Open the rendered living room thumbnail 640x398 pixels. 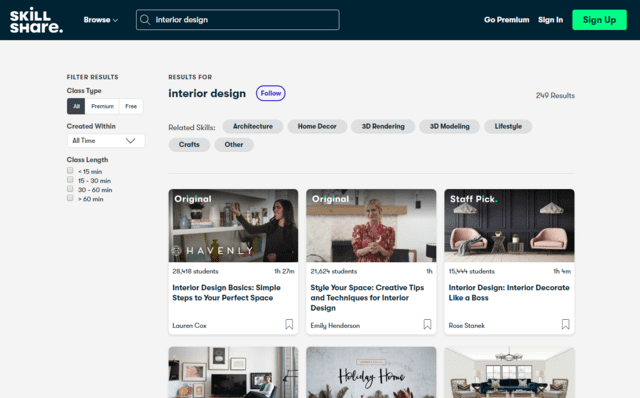tap(509, 372)
